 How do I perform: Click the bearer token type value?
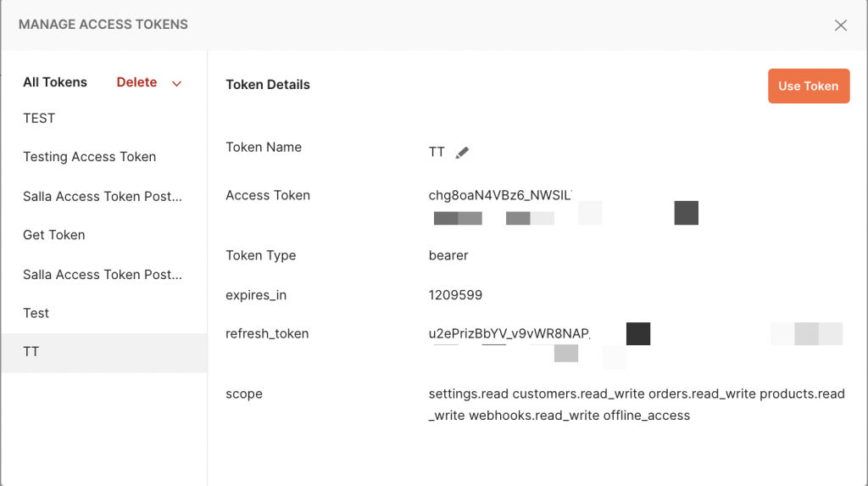click(448, 255)
